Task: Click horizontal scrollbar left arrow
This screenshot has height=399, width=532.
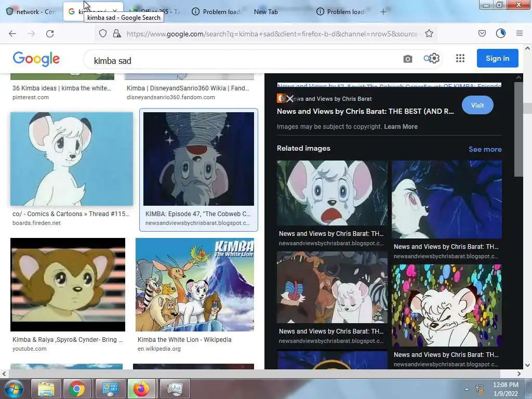Action: (x=4, y=374)
